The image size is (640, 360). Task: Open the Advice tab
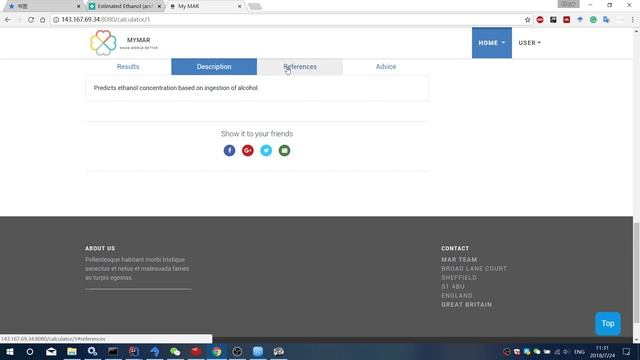386,67
